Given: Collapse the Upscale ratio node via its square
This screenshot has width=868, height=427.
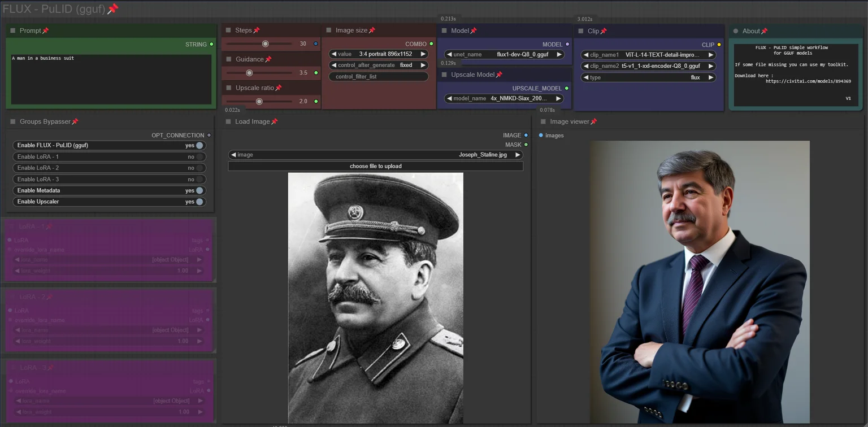Looking at the screenshot, I should point(229,88).
